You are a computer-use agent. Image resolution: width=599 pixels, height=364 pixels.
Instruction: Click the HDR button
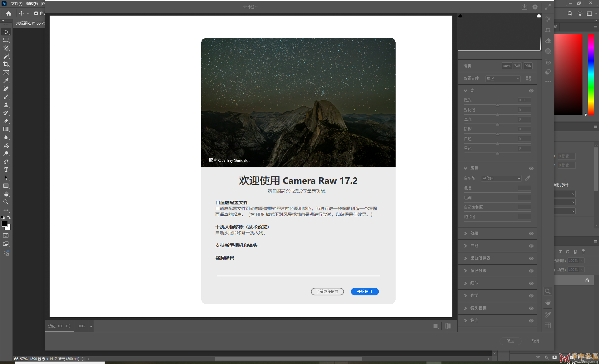pyautogui.click(x=528, y=66)
